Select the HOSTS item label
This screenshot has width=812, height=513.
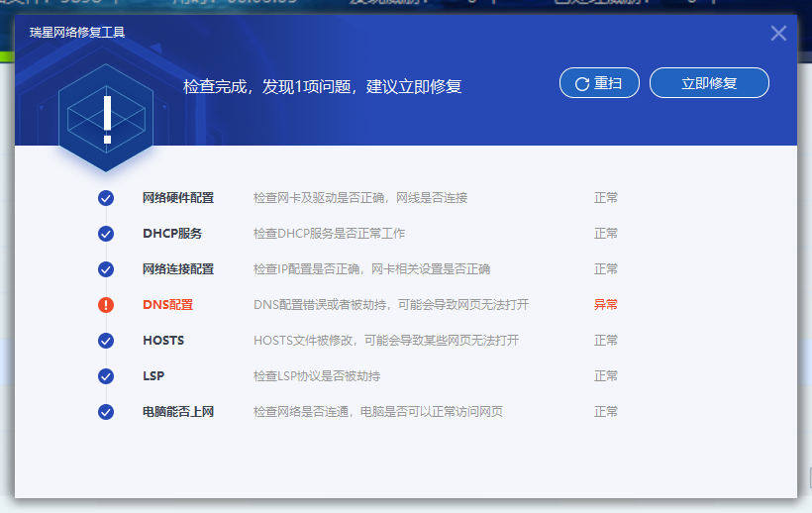click(x=163, y=341)
